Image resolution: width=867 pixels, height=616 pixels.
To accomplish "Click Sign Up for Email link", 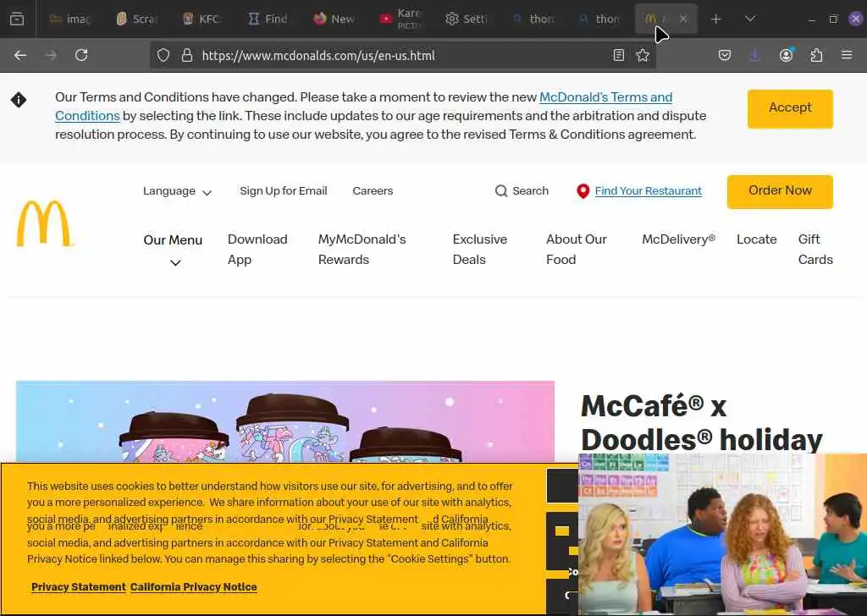I will [283, 191].
